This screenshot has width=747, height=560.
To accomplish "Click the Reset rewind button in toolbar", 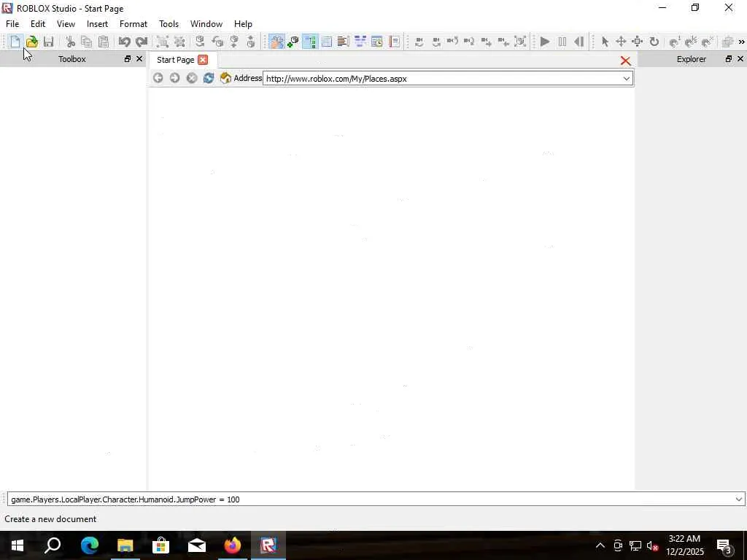I will pos(578,42).
